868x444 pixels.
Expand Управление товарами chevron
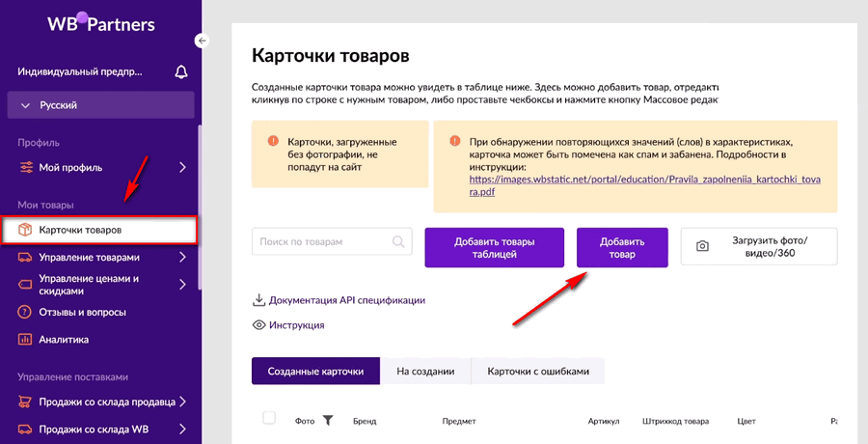click(182, 258)
